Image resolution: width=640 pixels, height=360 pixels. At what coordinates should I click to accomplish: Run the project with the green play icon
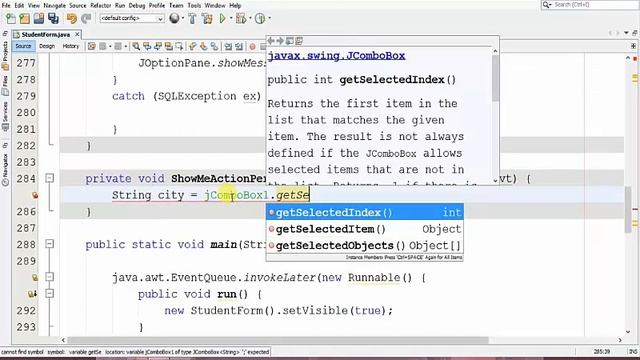click(223, 18)
